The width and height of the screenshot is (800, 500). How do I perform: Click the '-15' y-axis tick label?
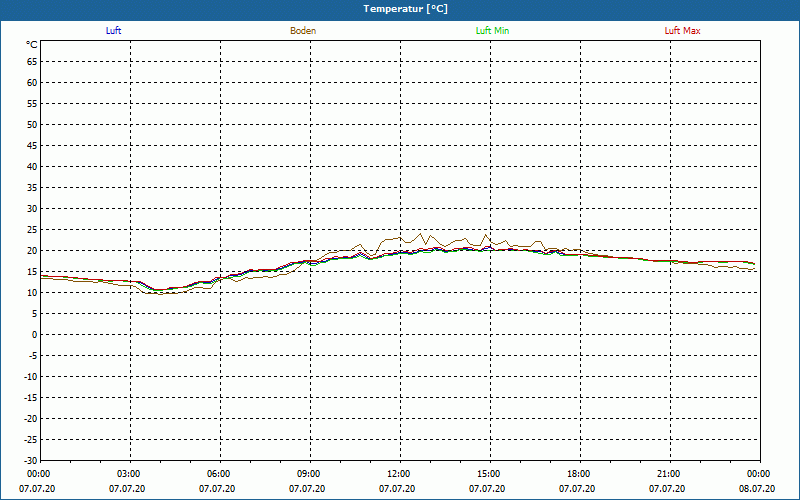[30, 397]
